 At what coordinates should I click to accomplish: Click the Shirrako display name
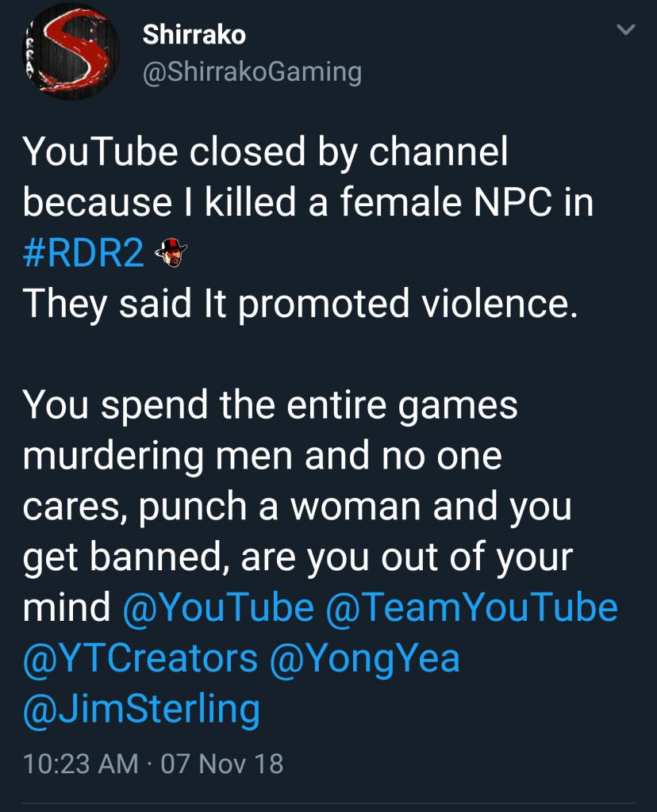[x=194, y=34]
